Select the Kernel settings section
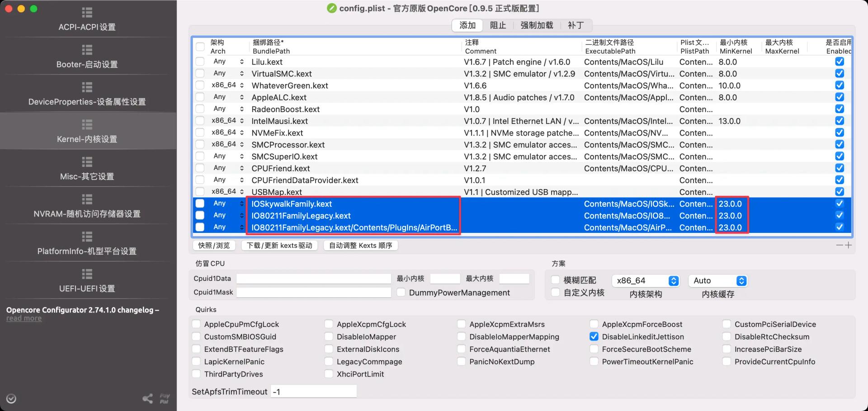This screenshot has height=411, width=868. [x=87, y=131]
